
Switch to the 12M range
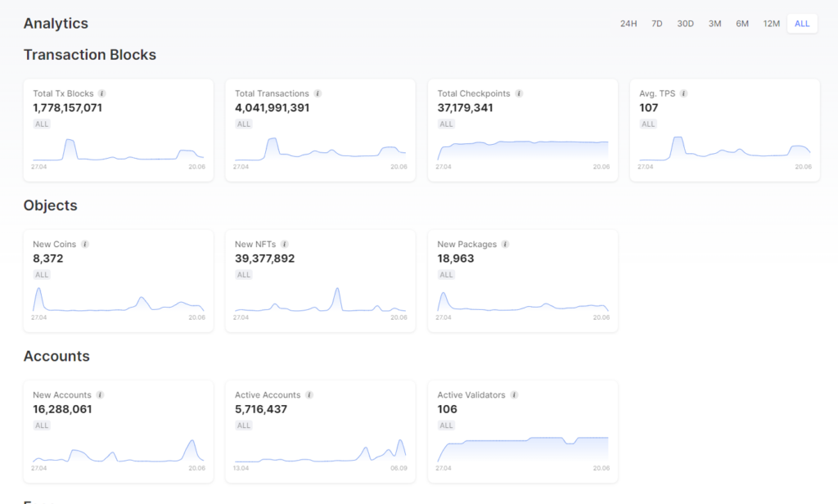pos(772,24)
